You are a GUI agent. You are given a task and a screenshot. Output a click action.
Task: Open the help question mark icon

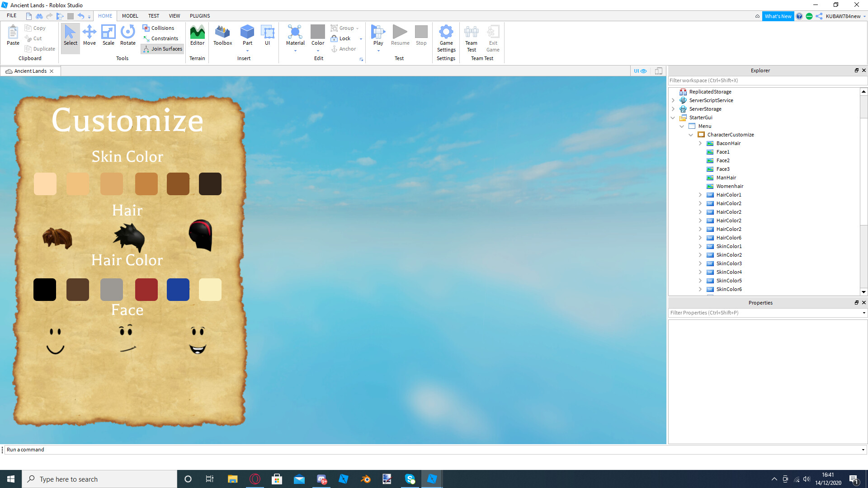click(x=799, y=16)
